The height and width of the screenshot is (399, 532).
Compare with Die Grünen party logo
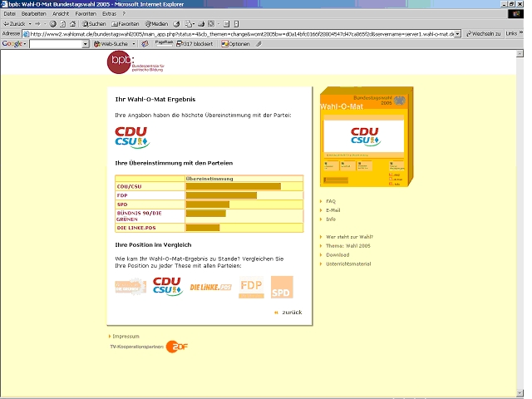(131, 287)
